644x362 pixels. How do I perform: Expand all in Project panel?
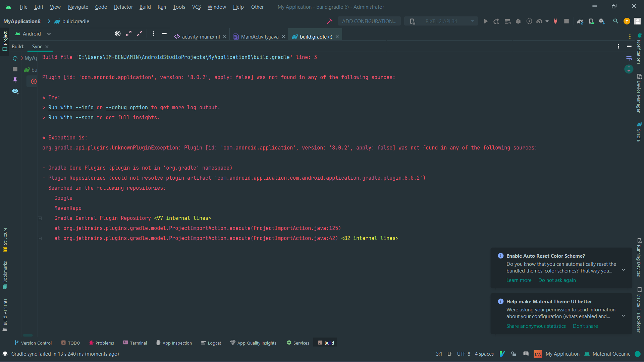point(129,34)
